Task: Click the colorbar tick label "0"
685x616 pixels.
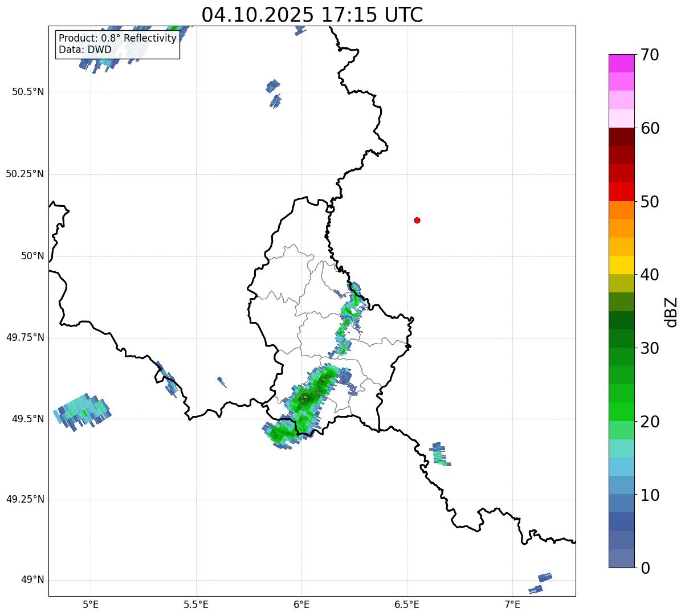Action: 645,568
